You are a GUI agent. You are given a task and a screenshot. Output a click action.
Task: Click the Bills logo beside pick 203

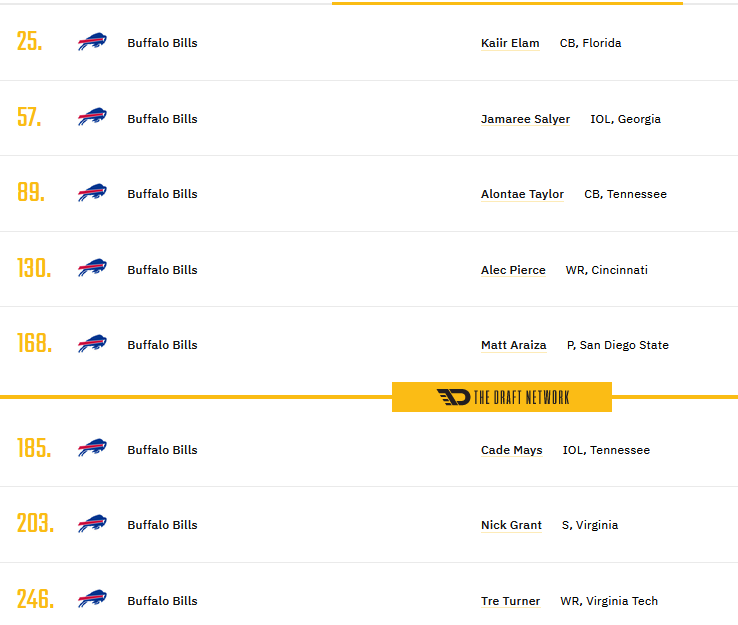pyautogui.click(x=92, y=523)
